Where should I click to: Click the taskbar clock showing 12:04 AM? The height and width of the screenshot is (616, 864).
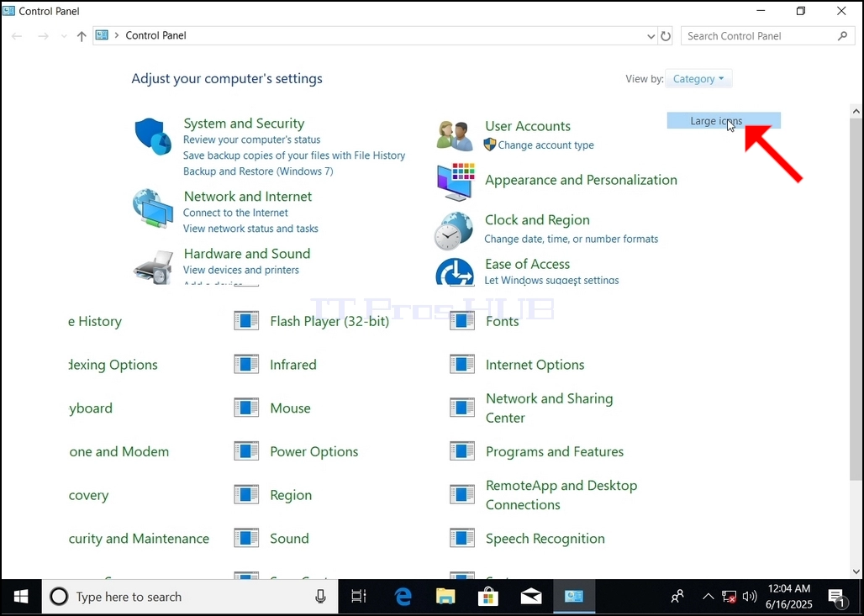788,597
